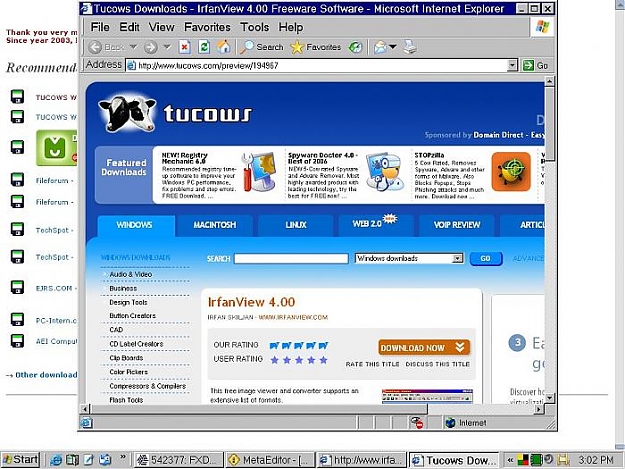Image resolution: width=625 pixels, height=469 pixels.
Task: Click the History icon in toolbar
Action: tap(355, 47)
